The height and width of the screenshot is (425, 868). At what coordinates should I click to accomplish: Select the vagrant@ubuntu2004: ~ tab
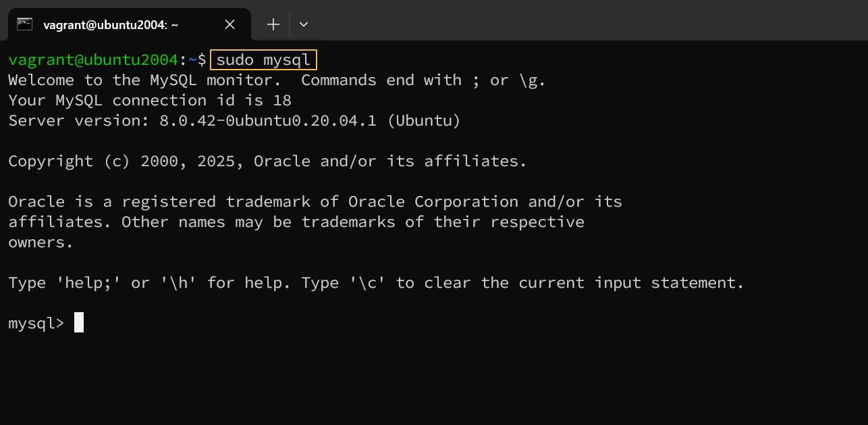(130, 24)
